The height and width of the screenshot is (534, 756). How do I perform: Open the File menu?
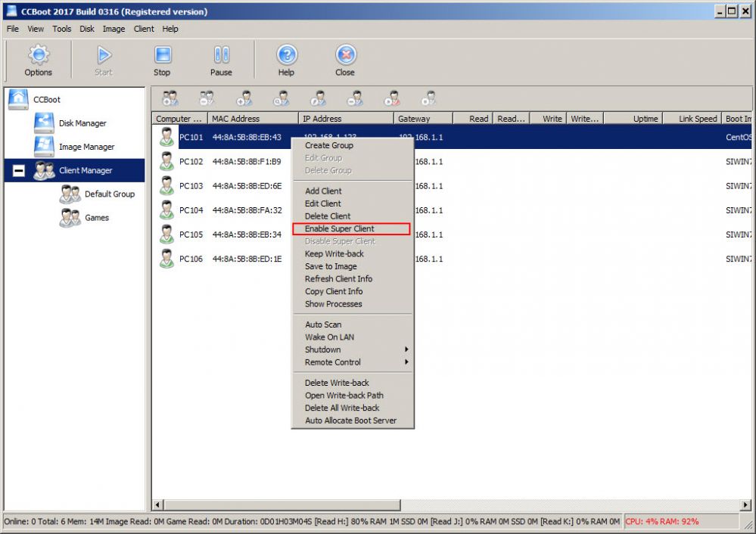13,29
